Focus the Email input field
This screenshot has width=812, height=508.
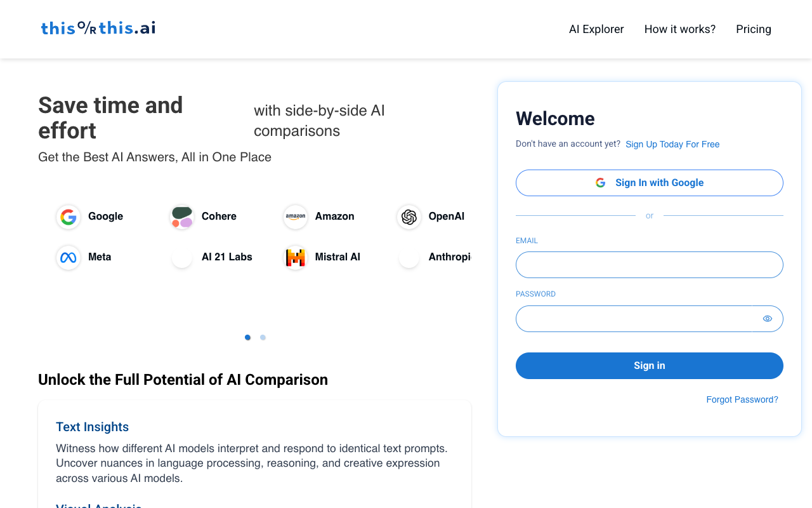tap(650, 265)
